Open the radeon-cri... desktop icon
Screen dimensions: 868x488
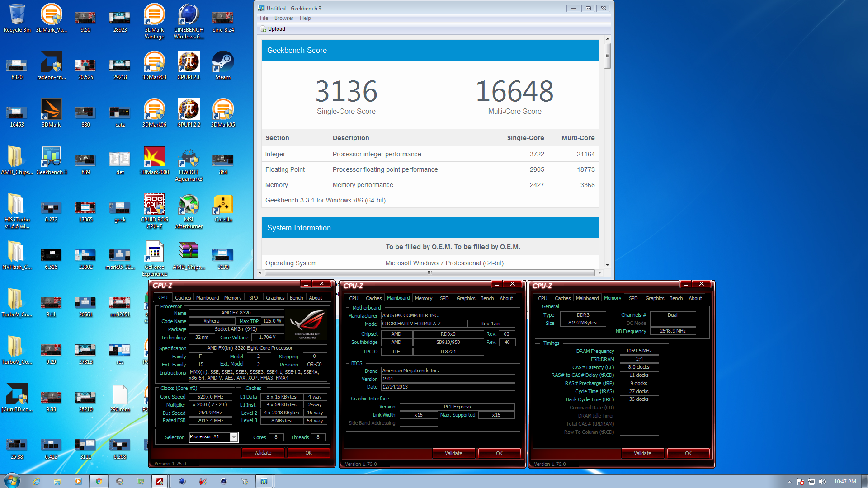coord(51,66)
